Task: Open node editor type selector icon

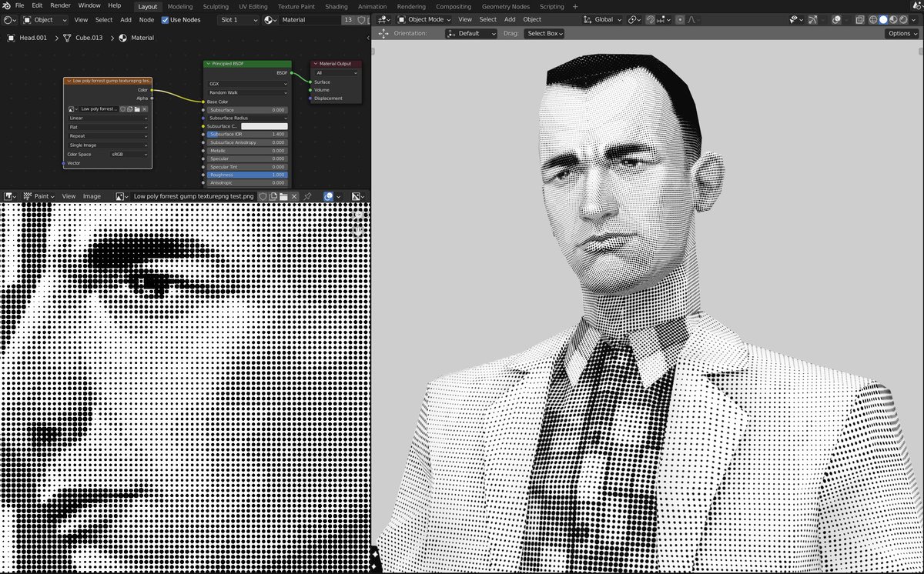Action: pyautogui.click(x=10, y=19)
